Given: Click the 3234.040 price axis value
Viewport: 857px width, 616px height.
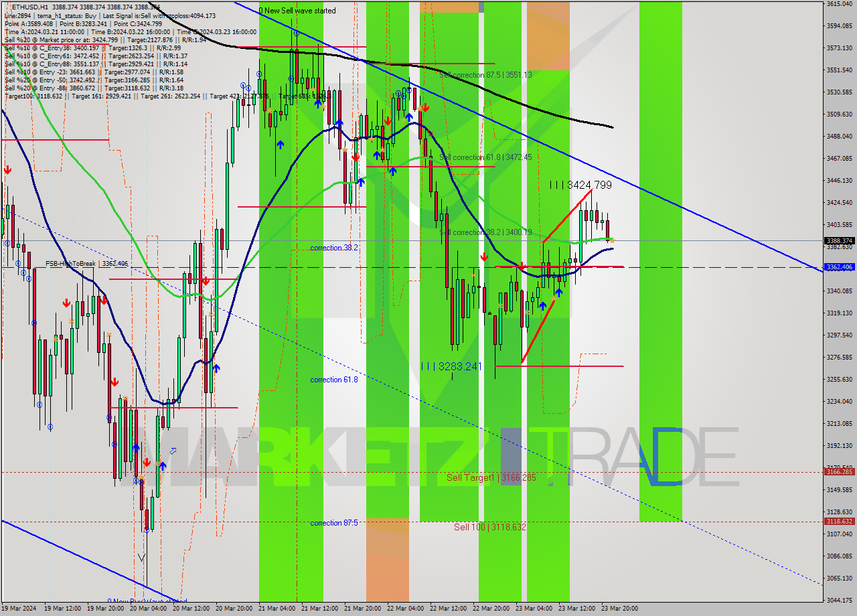Looking at the screenshot, I should pos(839,402).
